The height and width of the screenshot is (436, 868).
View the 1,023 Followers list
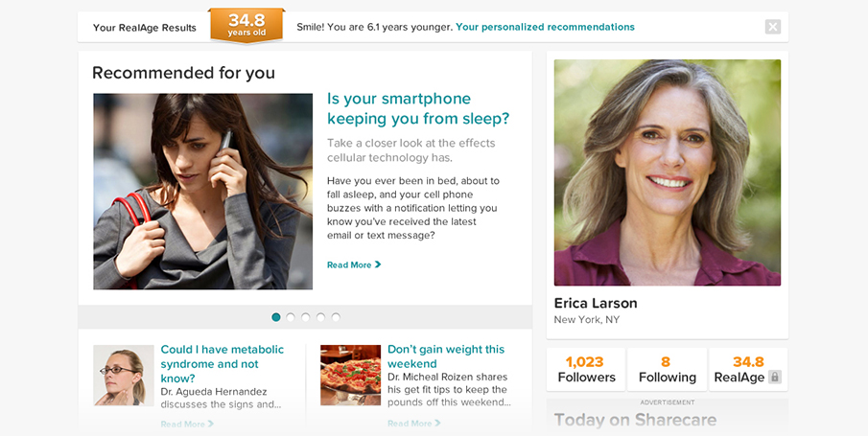click(586, 370)
